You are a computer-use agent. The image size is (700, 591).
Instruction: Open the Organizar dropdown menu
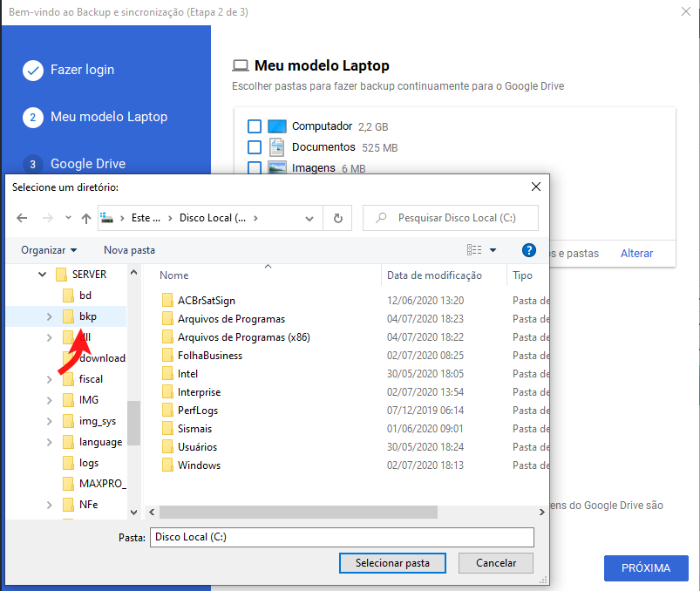49,250
